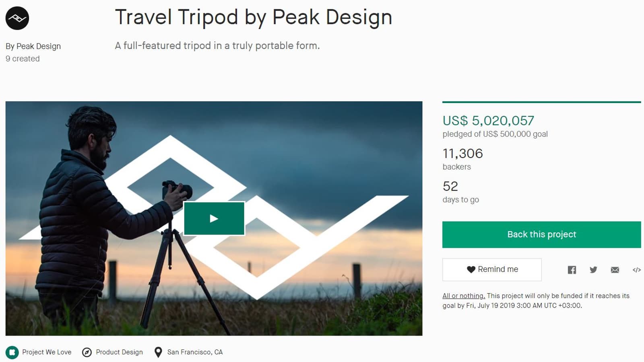Open the By Peak Design creator link

33,46
